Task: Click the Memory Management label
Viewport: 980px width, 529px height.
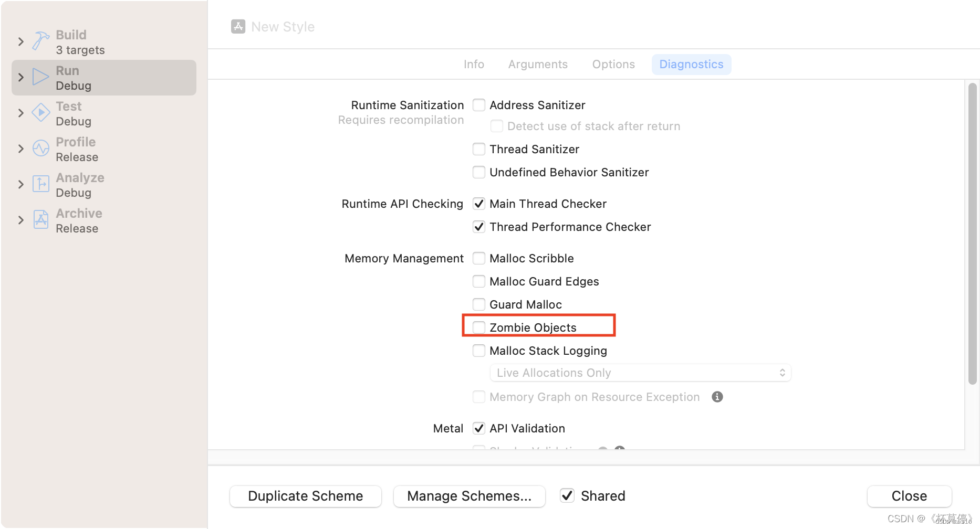Action: coord(404,258)
